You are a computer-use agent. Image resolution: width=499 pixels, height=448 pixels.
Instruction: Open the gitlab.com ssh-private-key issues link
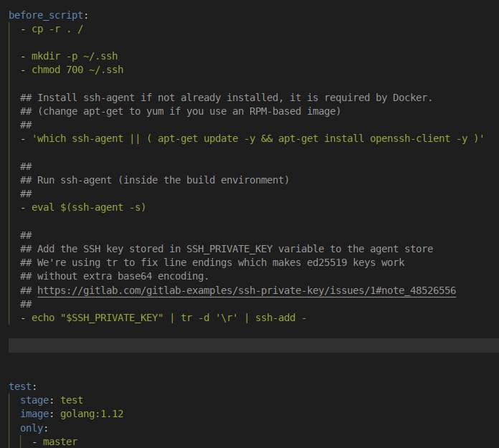(x=247, y=290)
